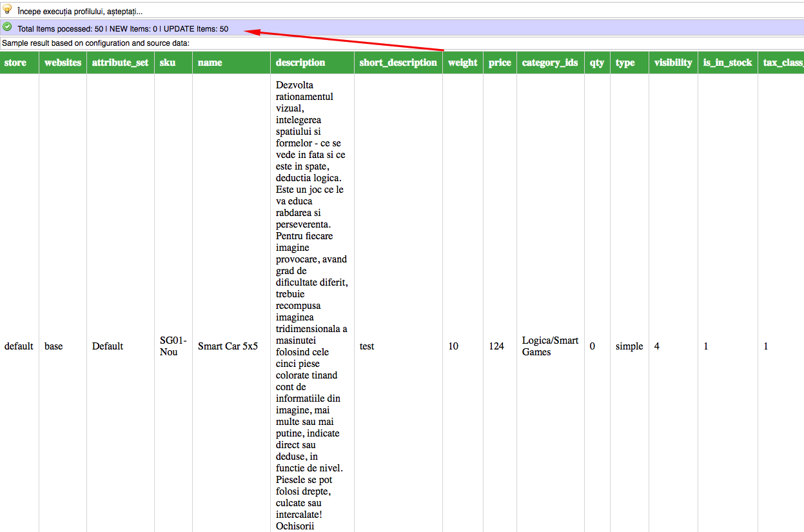The image size is (804, 532).
Task: Click the 'Default' attribute set cell
Action: pyautogui.click(x=108, y=346)
